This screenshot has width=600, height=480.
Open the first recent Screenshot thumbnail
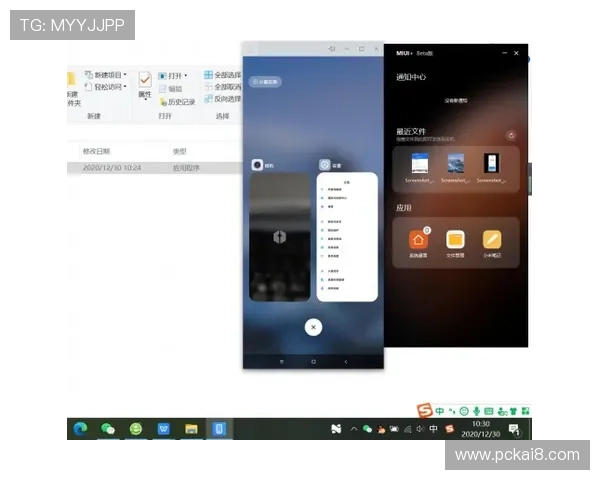[x=418, y=166]
